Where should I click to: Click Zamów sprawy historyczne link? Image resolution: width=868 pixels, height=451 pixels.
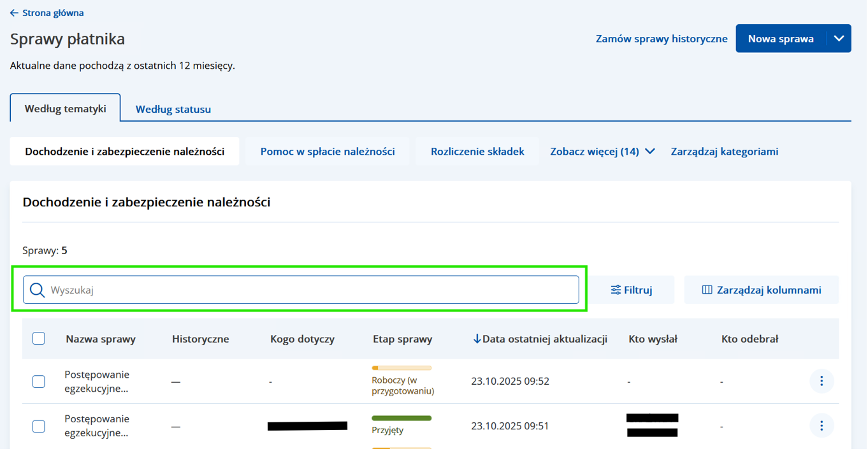[661, 39]
